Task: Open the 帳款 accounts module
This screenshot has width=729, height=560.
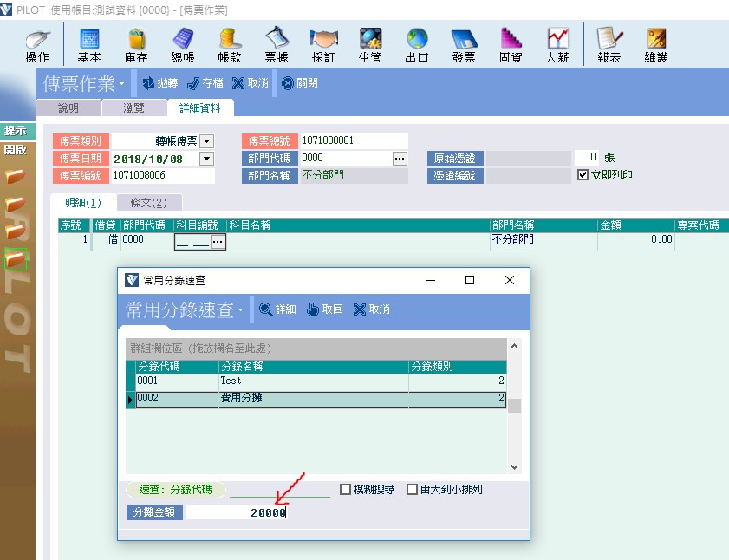Action: [230, 46]
